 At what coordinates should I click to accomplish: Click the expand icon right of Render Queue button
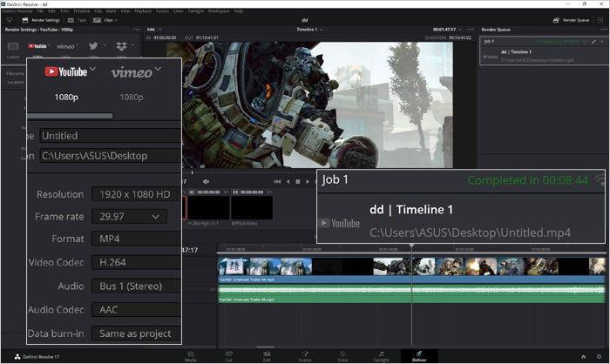click(600, 20)
